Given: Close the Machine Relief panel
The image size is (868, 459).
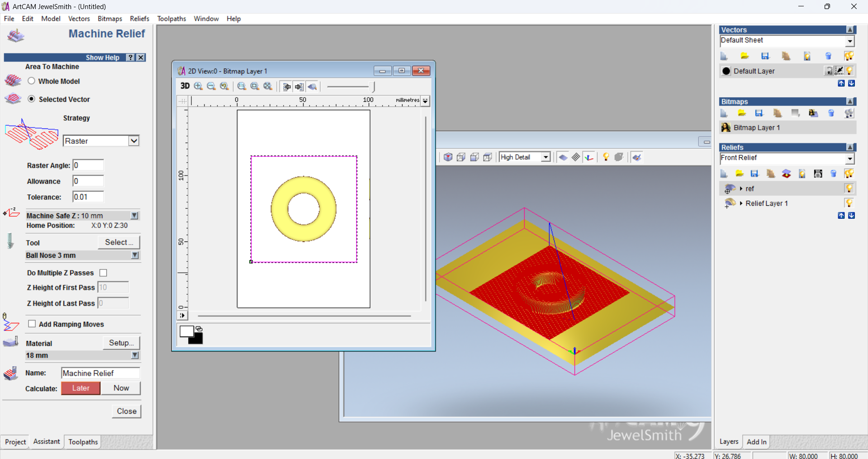Looking at the screenshot, I should 127,411.
